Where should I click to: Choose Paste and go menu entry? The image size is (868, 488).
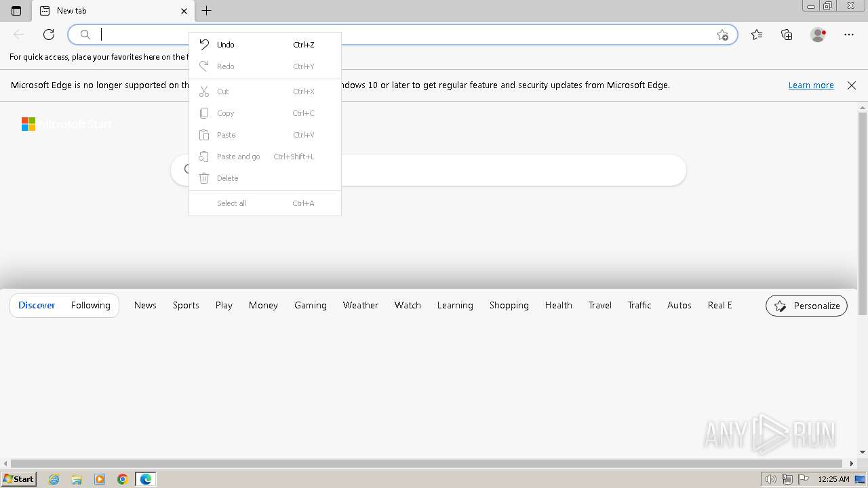[x=264, y=157]
